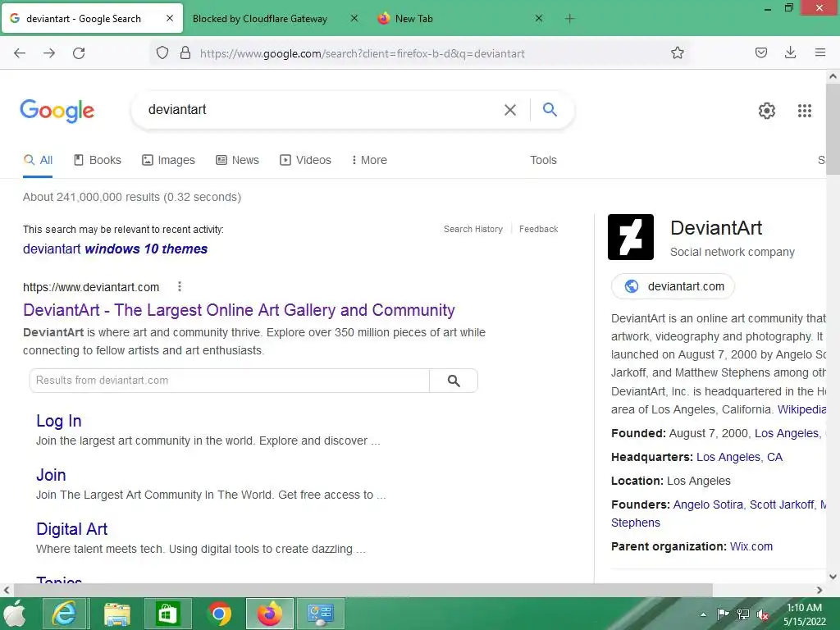Screen dimensions: 840x630
Task: Click the horizontal scrollbar at page bottom
Action: (x=363, y=590)
